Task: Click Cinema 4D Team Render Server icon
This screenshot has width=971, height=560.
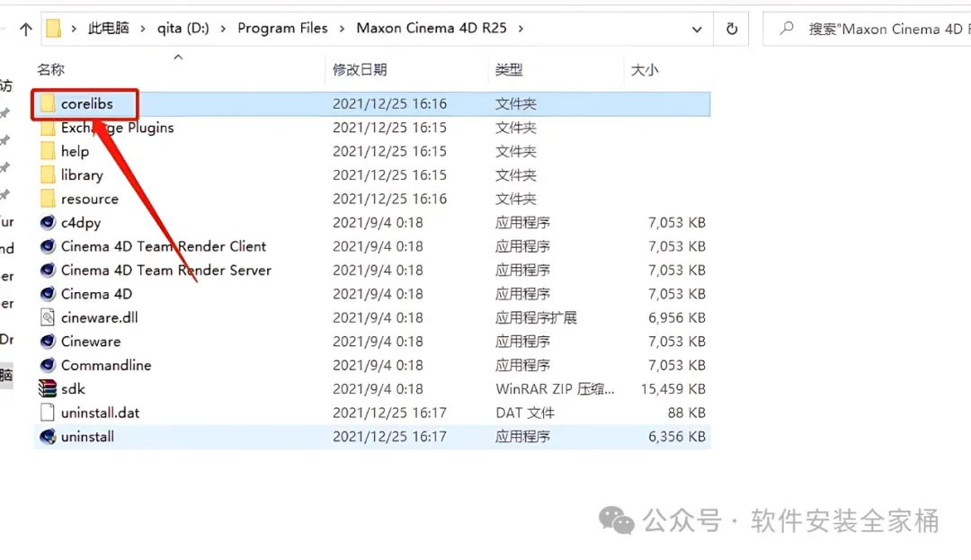Action: coord(48,270)
